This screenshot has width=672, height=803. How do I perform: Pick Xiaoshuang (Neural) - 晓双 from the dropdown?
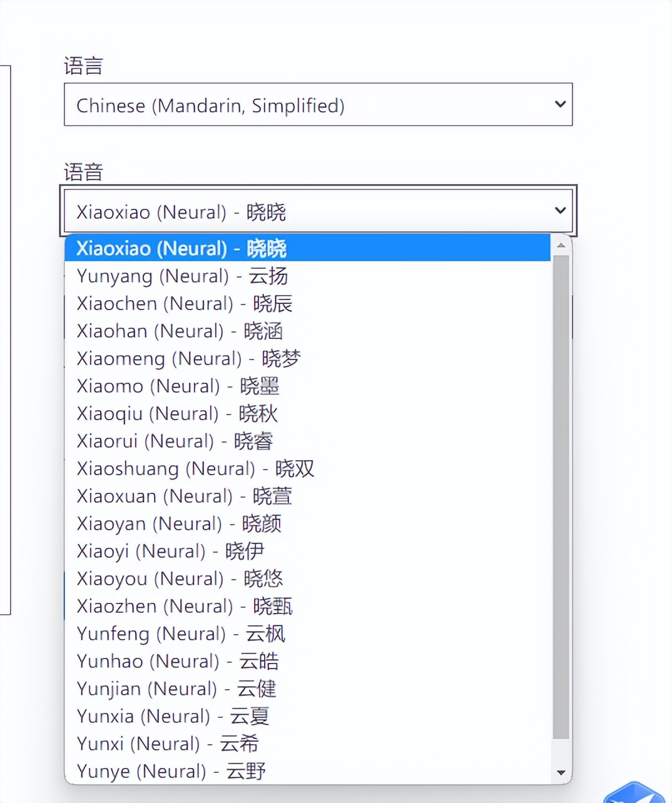194,468
